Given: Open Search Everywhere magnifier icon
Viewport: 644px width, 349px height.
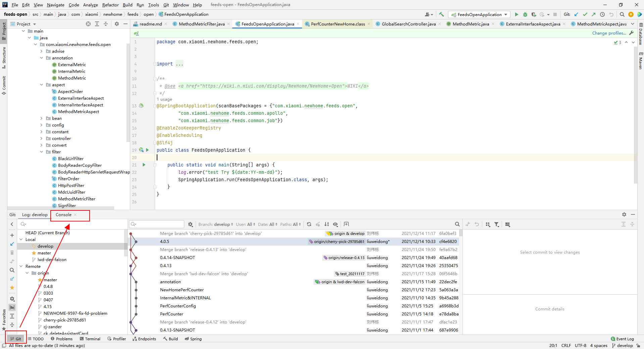Looking at the screenshot, I should click(622, 14).
